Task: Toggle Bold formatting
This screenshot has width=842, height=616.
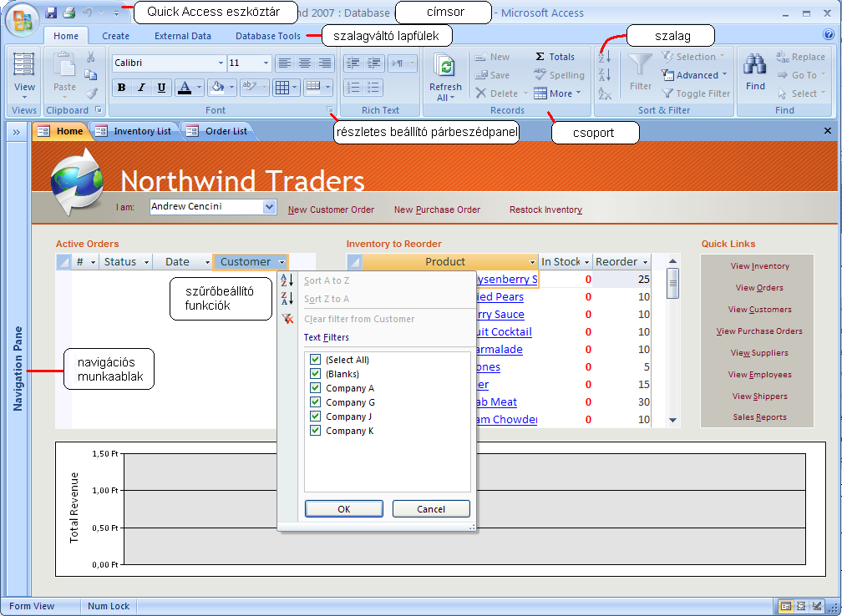Action: pos(122,88)
